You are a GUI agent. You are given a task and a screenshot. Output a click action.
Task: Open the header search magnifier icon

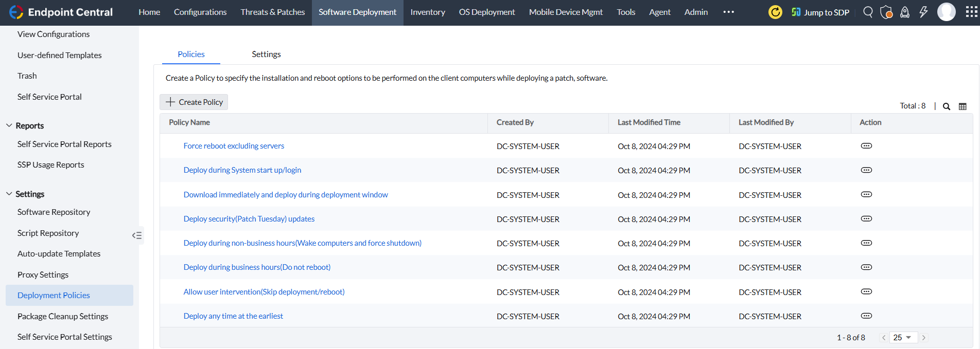tap(868, 12)
